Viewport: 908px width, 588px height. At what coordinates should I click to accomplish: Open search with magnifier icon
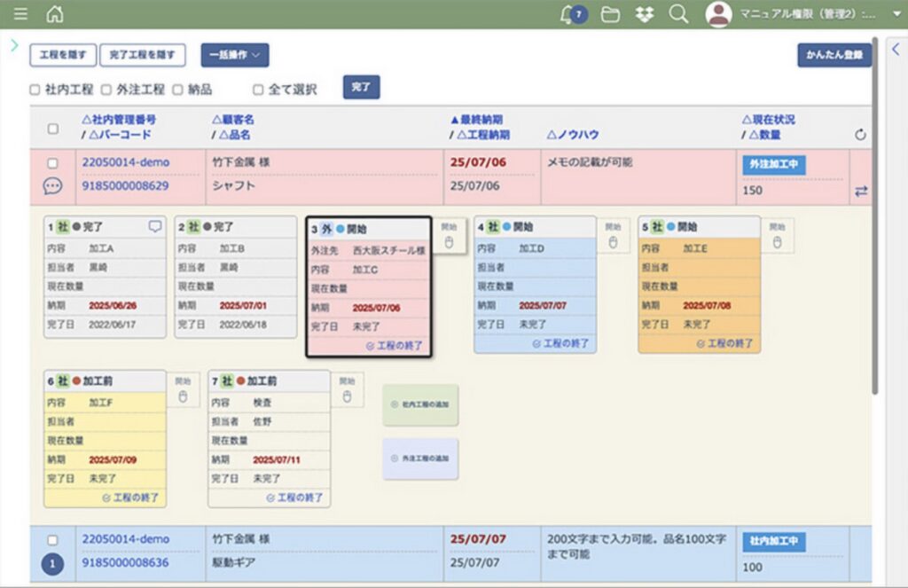[x=678, y=14]
